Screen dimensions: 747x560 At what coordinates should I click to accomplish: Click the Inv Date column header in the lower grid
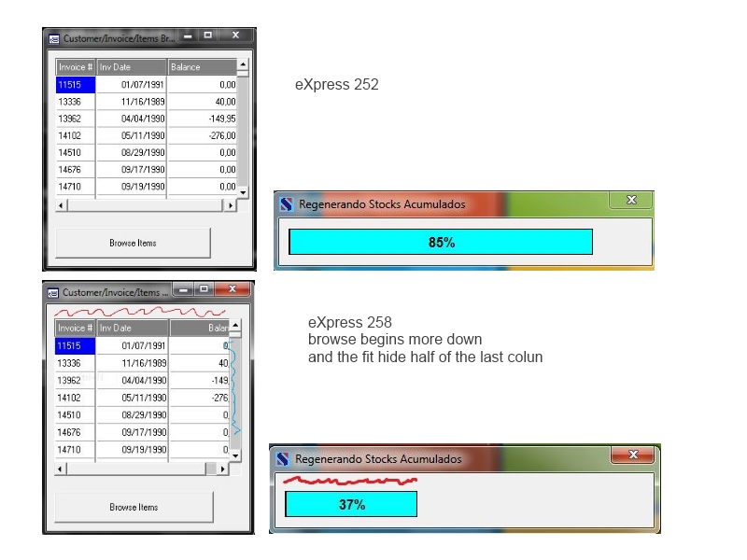point(133,329)
